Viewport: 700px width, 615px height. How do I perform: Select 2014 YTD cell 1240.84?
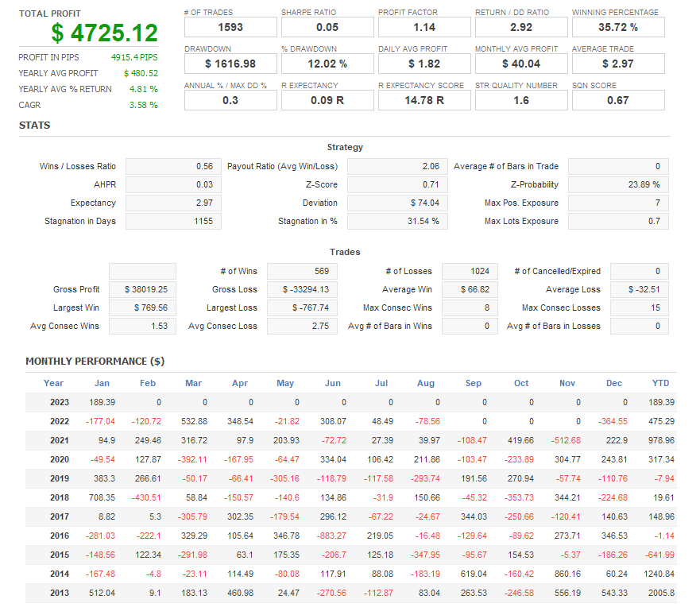(x=659, y=574)
